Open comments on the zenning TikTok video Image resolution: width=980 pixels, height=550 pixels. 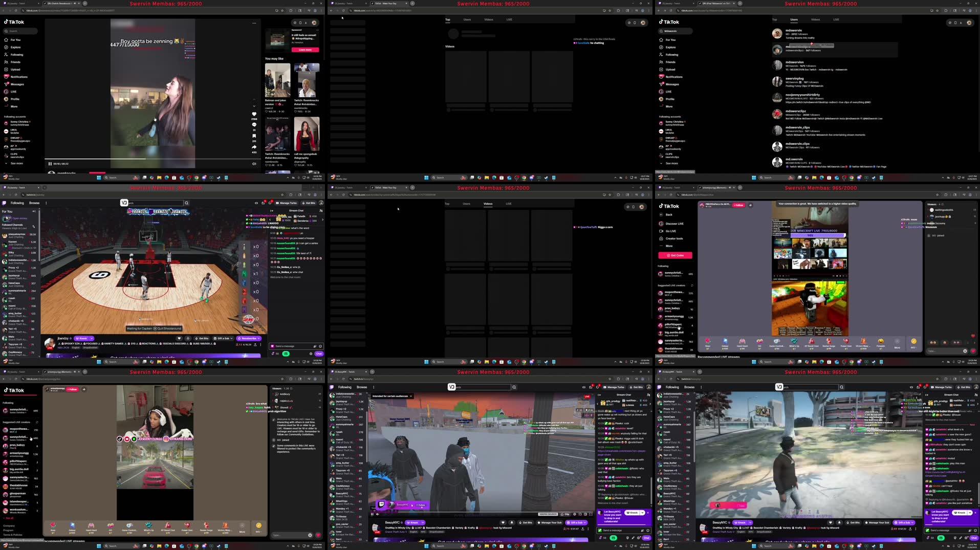[x=254, y=125]
